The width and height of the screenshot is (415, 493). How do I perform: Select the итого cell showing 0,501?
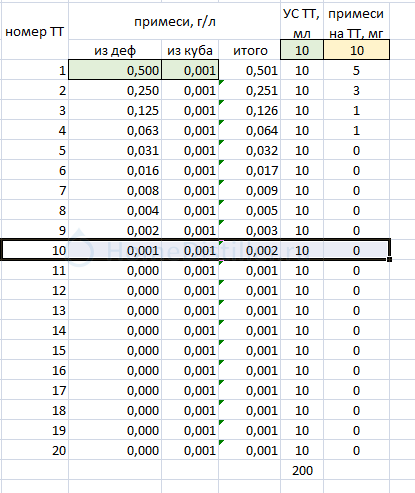[x=250, y=70]
